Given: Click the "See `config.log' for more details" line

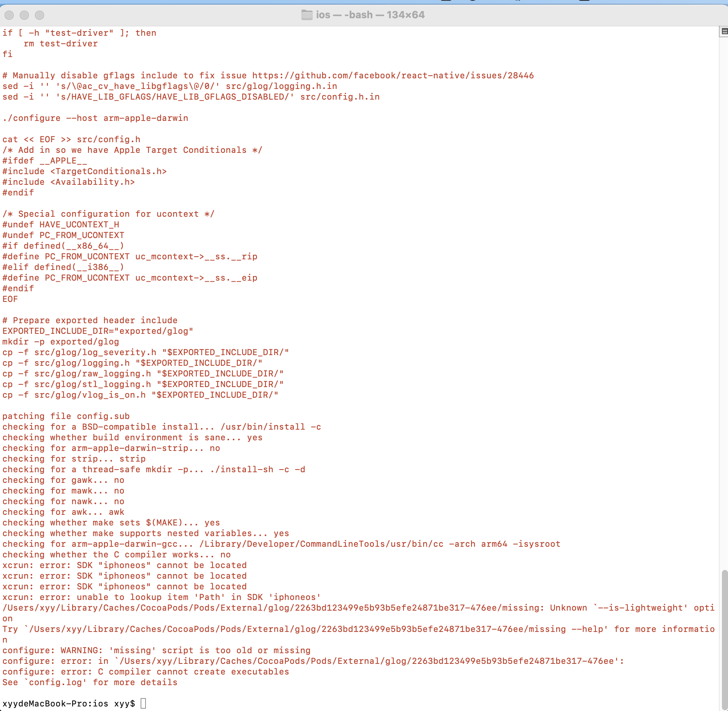Looking at the screenshot, I should click(90, 682).
